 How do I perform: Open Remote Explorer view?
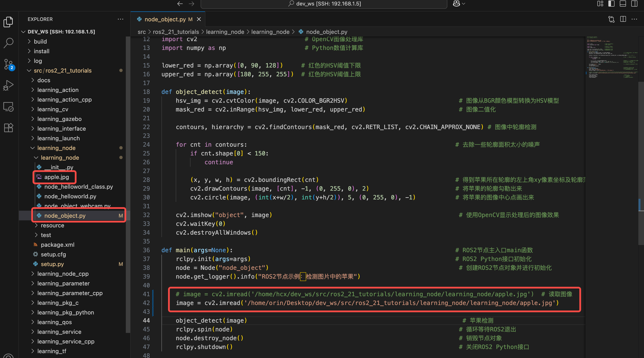(x=9, y=107)
